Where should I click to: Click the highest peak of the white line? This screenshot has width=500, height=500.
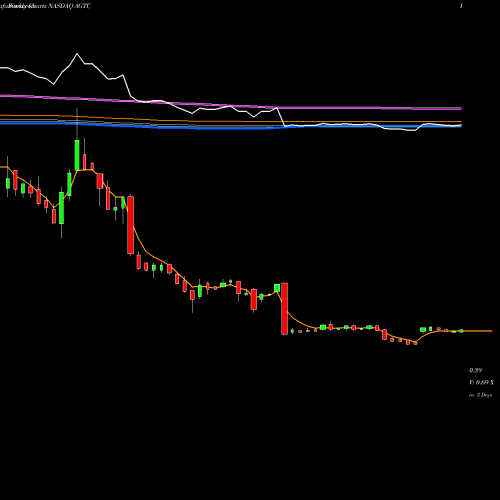click(x=77, y=54)
